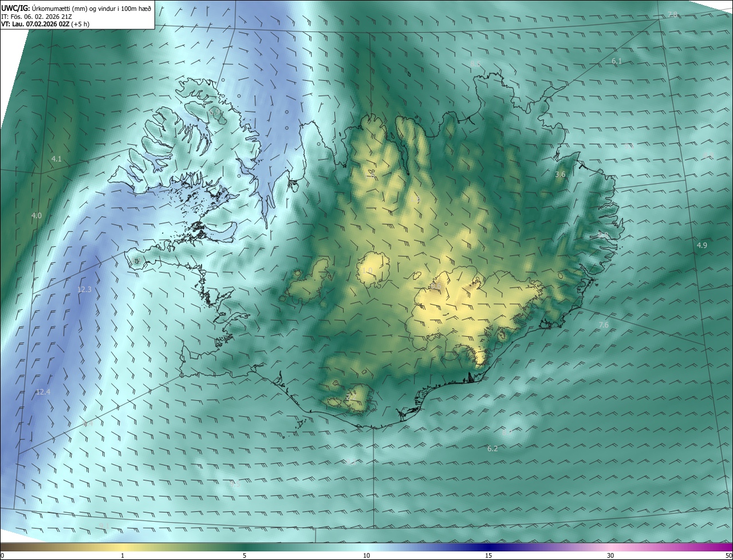Click the '4.1' value on the map
The image size is (733, 560).
click(56, 159)
